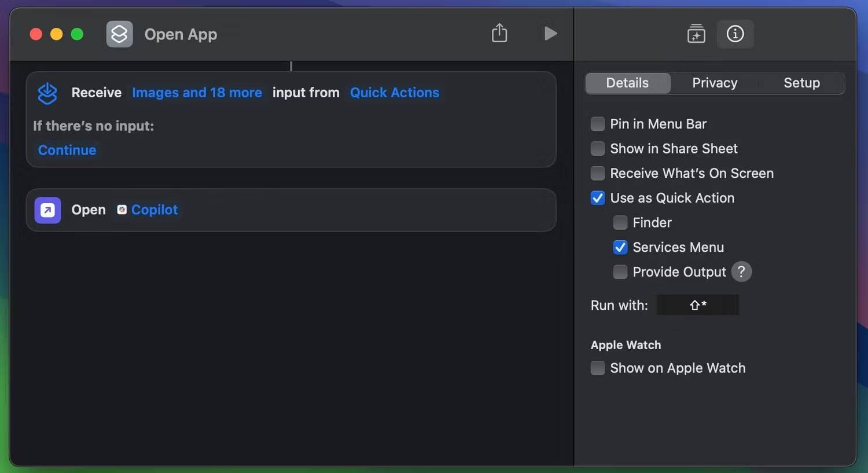Enable Pin in Menu Bar
868x473 pixels.
[x=597, y=123]
